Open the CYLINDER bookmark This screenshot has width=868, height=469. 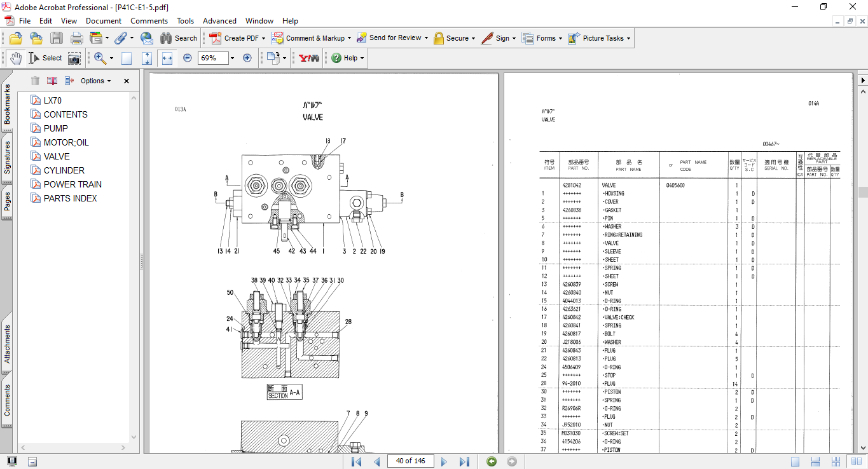pyautogui.click(x=64, y=170)
